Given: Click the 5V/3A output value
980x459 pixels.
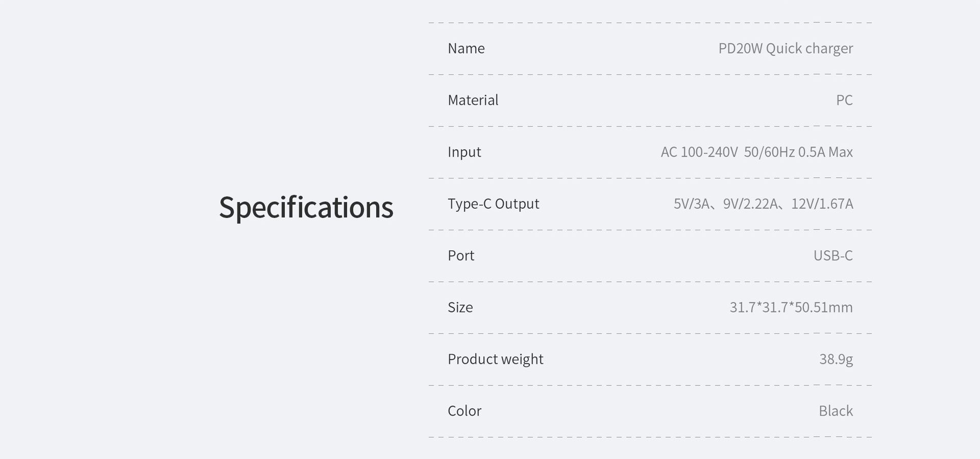Looking at the screenshot, I should [691, 204].
